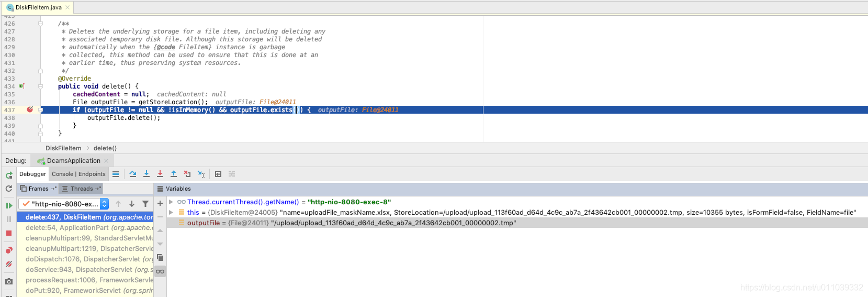Collapse the Javadoc comment fold at line 426

40,24
